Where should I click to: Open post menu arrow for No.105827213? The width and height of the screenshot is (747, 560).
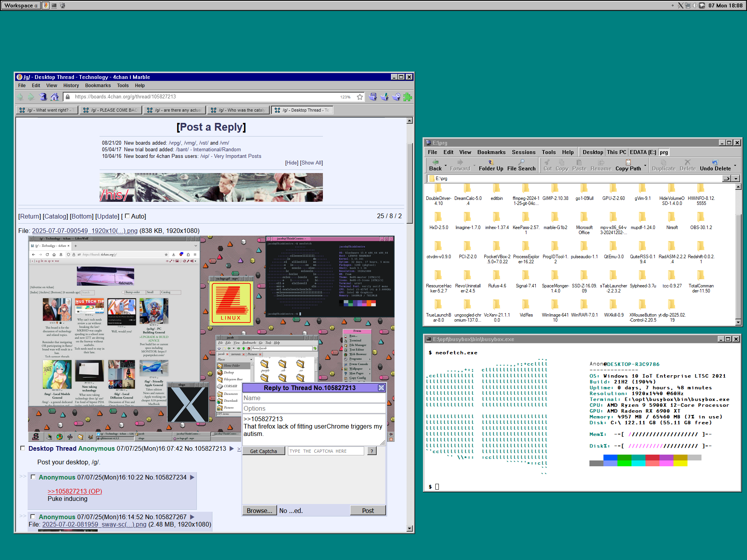tap(232, 448)
